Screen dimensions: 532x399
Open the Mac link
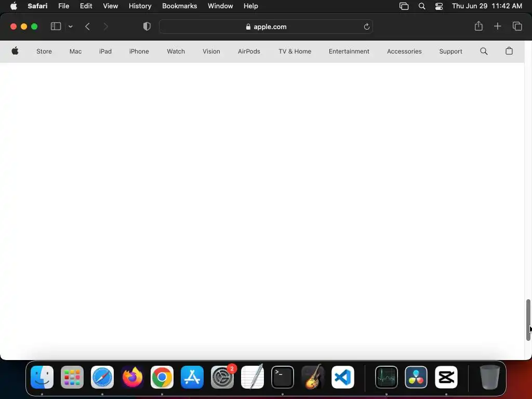coord(75,51)
